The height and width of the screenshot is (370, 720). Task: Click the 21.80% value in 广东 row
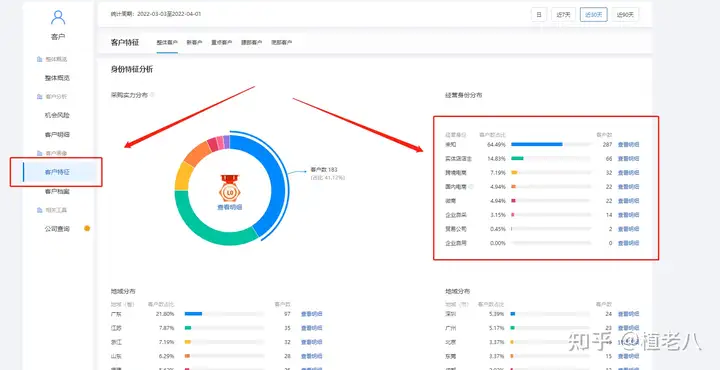point(165,314)
